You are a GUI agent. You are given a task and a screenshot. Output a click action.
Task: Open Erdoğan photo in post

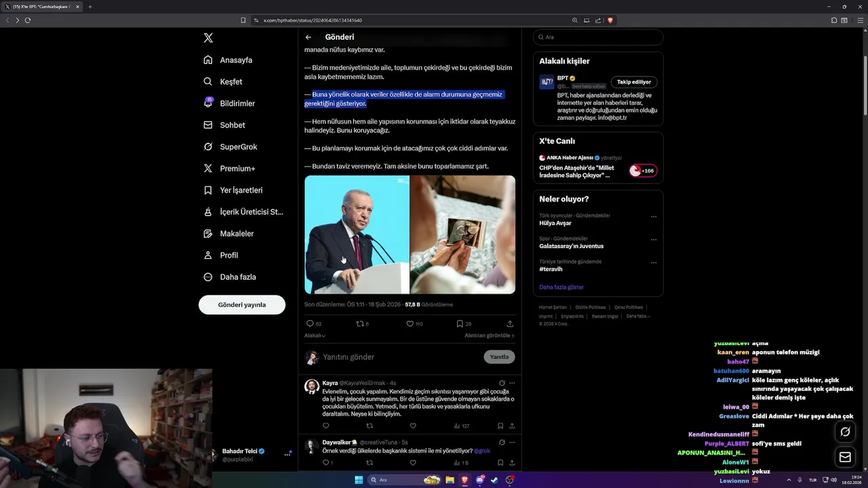click(x=357, y=235)
